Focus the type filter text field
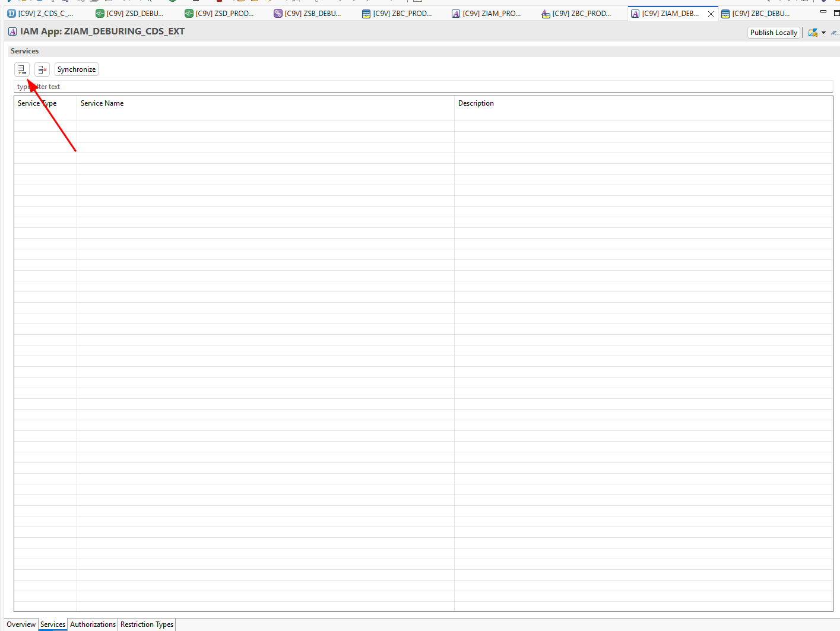The height and width of the screenshot is (631, 840). pyautogui.click(x=423, y=87)
